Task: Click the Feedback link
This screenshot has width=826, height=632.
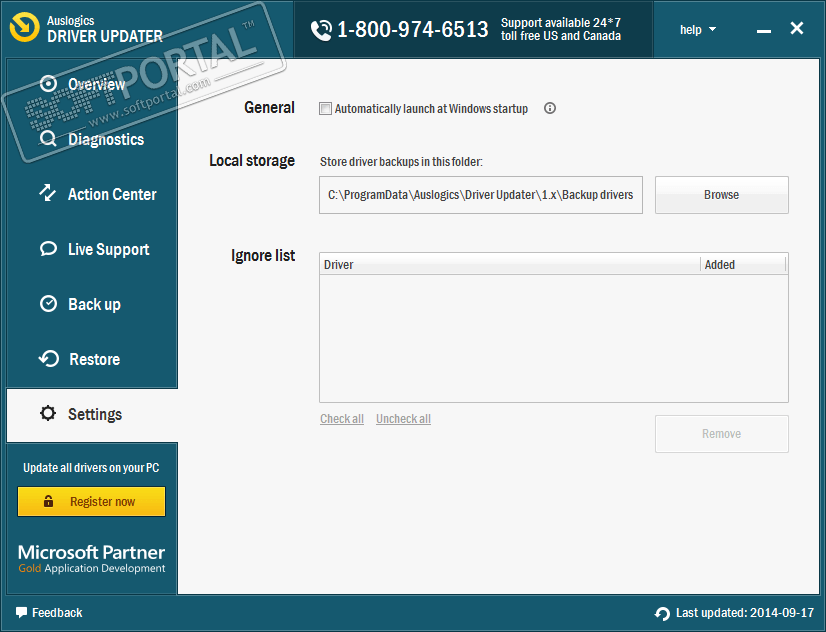Action: [x=50, y=613]
